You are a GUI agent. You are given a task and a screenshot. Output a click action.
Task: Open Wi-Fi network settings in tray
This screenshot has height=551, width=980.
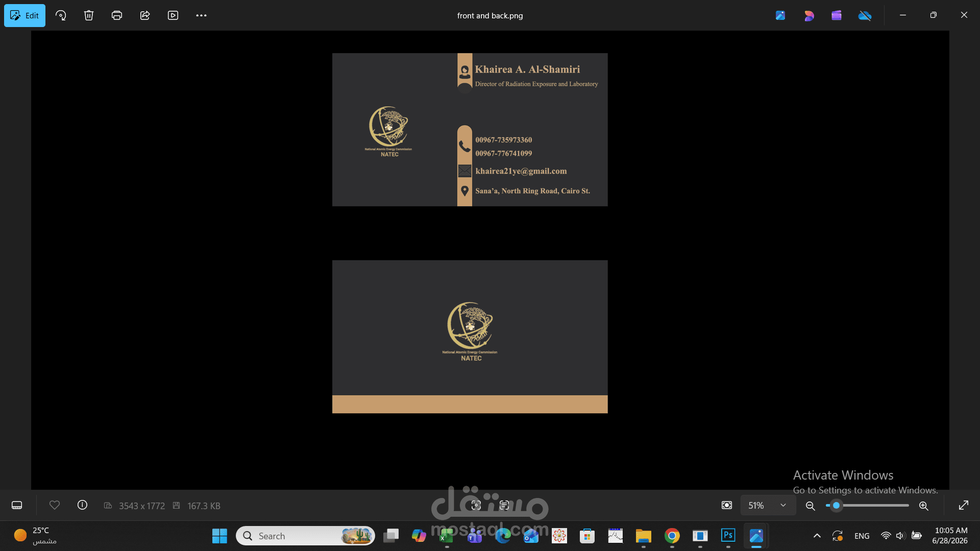tap(886, 536)
